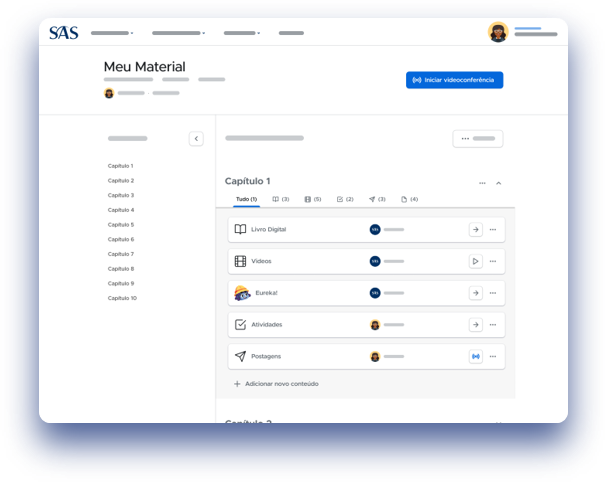The image size is (607, 482).
Task: Switch to the videos tab (5)
Action: click(313, 199)
